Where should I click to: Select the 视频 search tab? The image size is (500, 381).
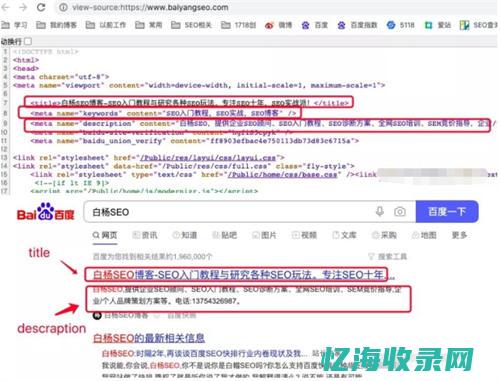[x=304, y=235]
